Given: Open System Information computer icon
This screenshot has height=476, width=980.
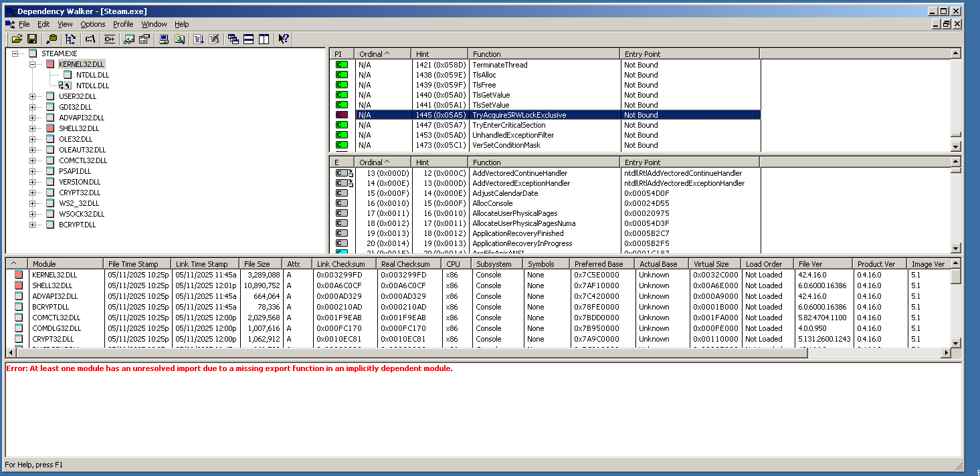Looking at the screenshot, I should [165, 39].
